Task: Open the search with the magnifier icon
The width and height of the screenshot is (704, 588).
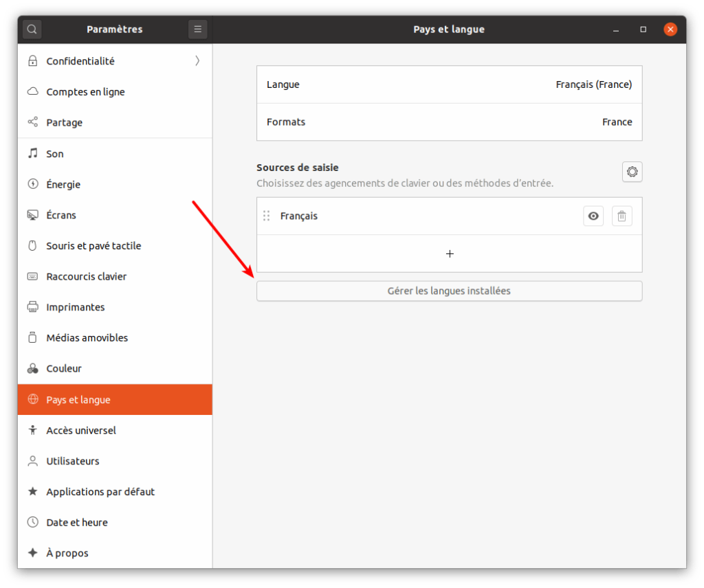Action: 32,29
